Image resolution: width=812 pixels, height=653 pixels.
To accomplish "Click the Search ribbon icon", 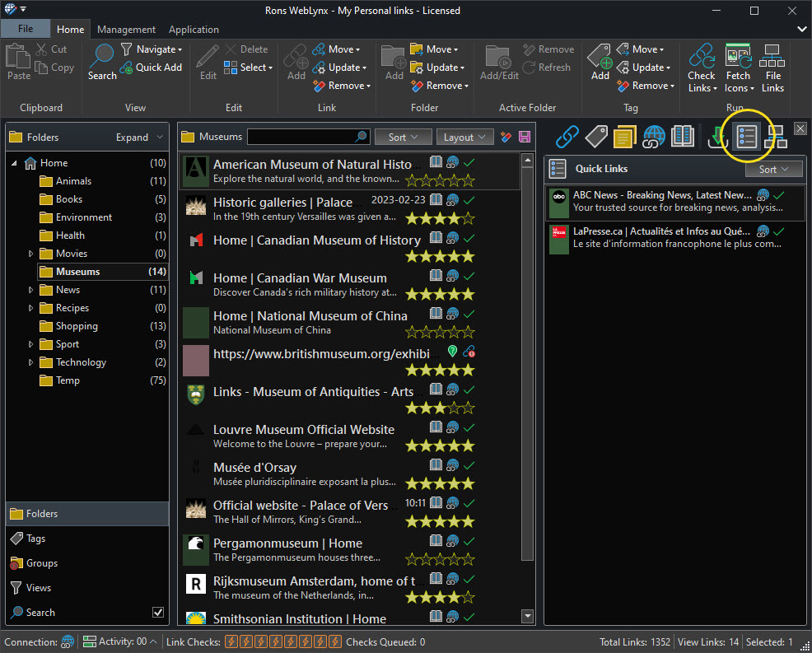I will point(102,62).
